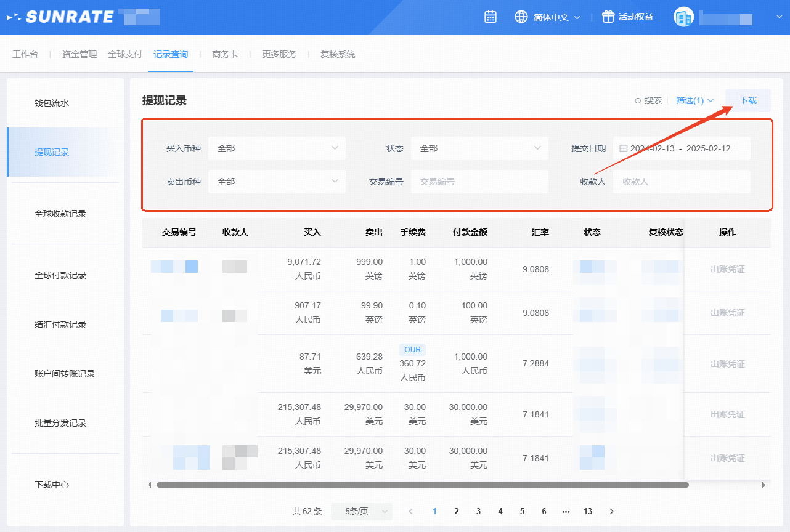Image resolution: width=790 pixels, height=532 pixels.
Task: Click scrollbar right arrow of table
Action: (x=764, y=485)
